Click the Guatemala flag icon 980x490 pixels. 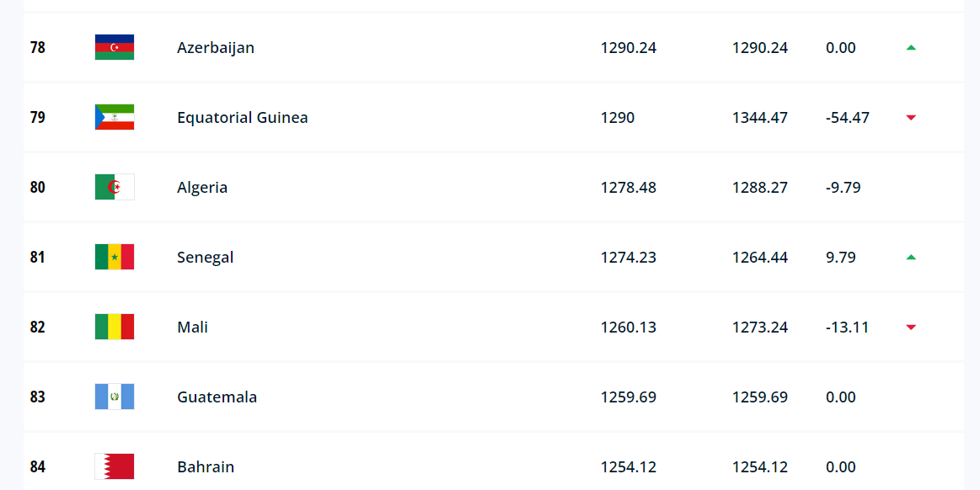[115, 397]
